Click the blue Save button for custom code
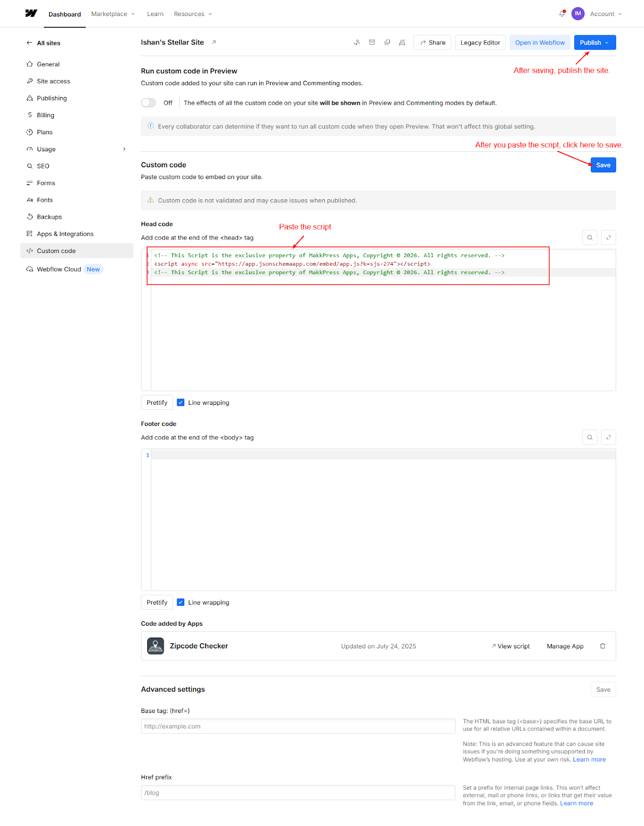 click(x=603, y=165)
